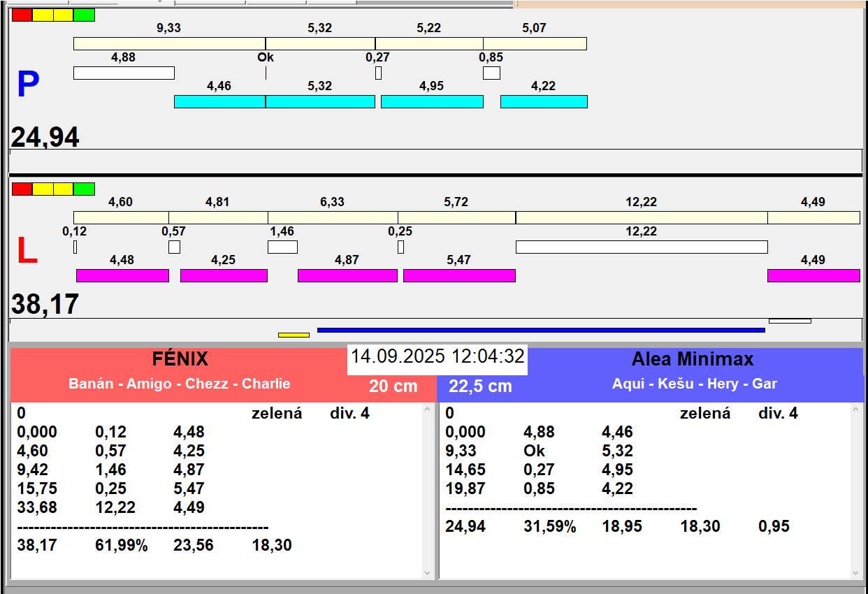Select the cyan bar labeled 4,22
The height and width of the screenshot is (594, 868).
[x=544, y=101]
